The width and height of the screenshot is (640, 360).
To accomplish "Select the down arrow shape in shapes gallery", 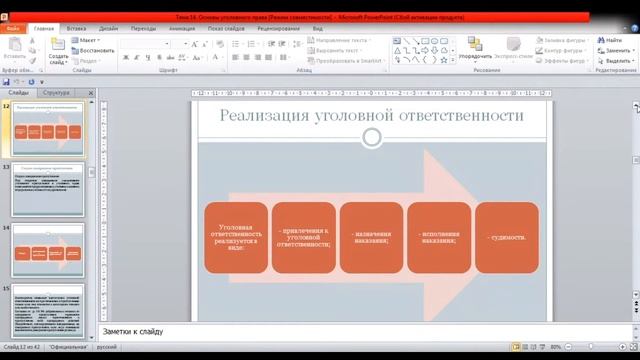I will [x=435, y=51].
